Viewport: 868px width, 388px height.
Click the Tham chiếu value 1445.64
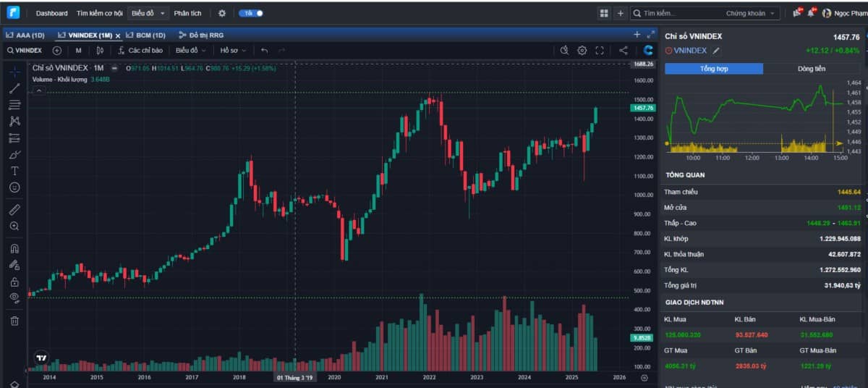point(848,192)
